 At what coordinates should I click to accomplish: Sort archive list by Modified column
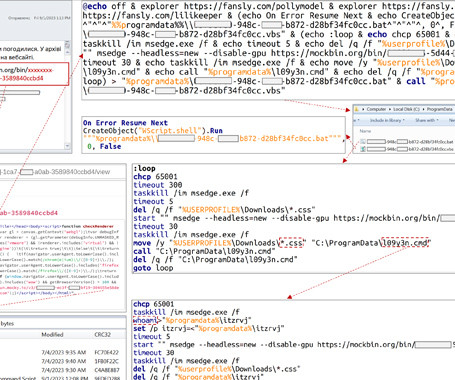[x=52, y=334]
